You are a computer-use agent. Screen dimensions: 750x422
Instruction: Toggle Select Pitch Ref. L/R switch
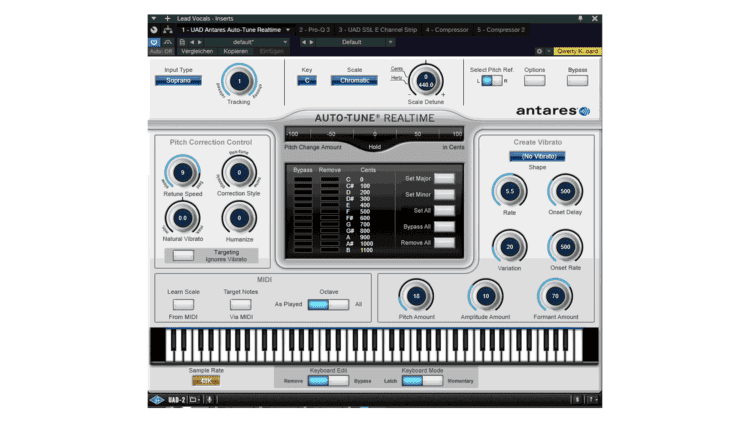coord(492,81)
